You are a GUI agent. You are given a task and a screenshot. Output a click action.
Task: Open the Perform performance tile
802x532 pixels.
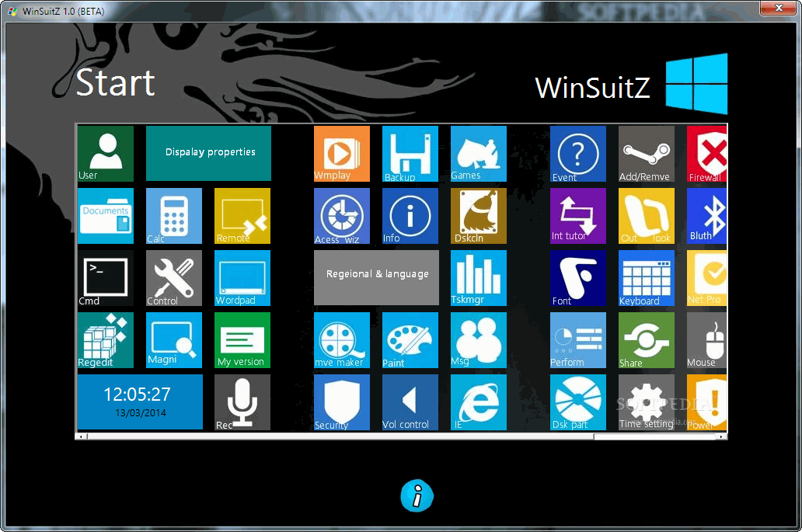click(x=578, y=340)
